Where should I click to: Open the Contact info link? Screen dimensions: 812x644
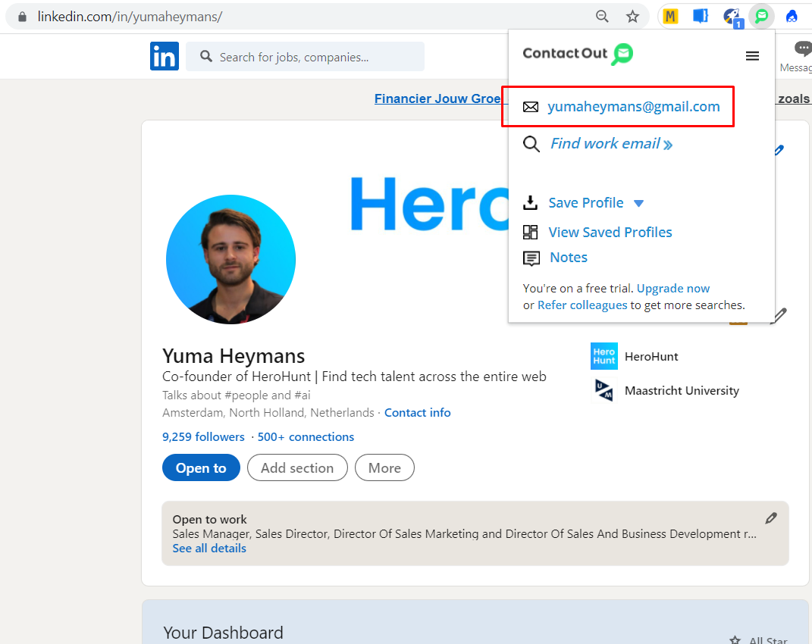pos(417,413)
